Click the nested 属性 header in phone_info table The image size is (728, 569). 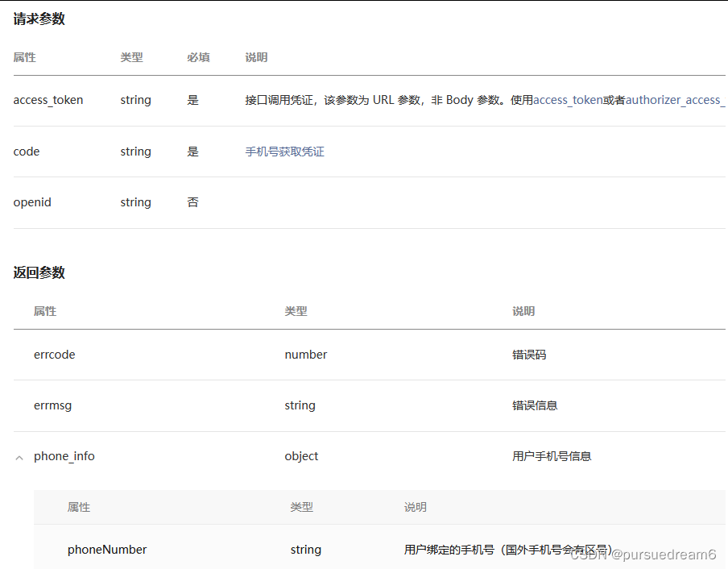click(x=79, y=507)
